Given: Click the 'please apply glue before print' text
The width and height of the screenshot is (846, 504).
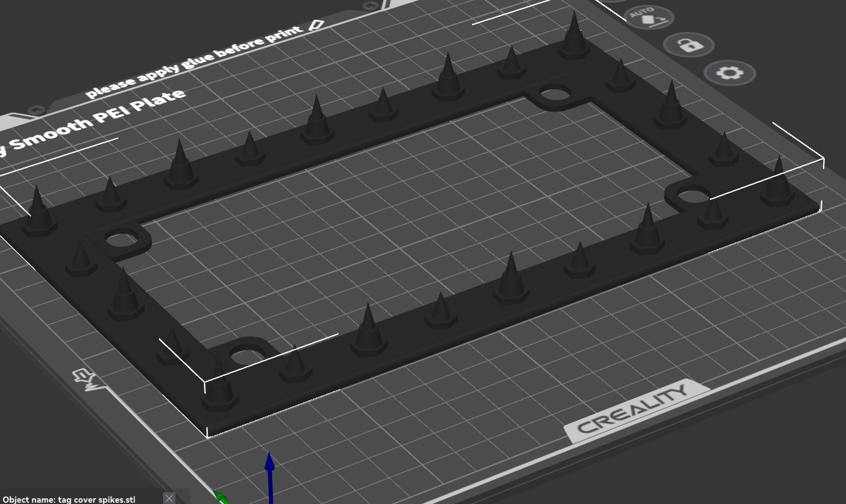Looking at the screenshot, I should coord(195,60).
